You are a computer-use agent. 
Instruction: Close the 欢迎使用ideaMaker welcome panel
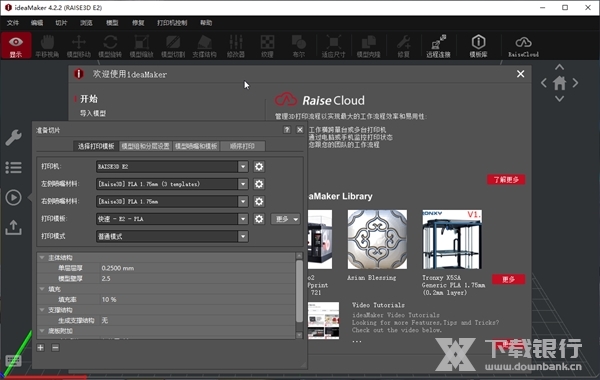520,74
